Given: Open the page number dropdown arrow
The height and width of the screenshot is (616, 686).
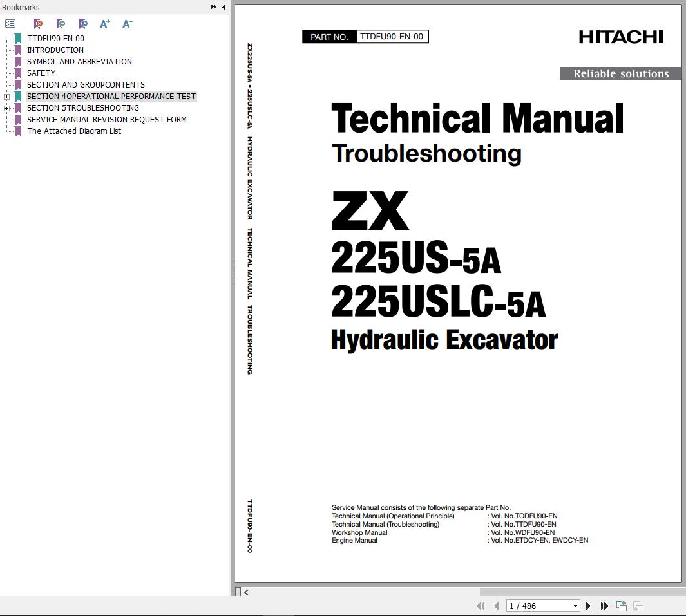Looking at the screenshot, I should 575,606.
